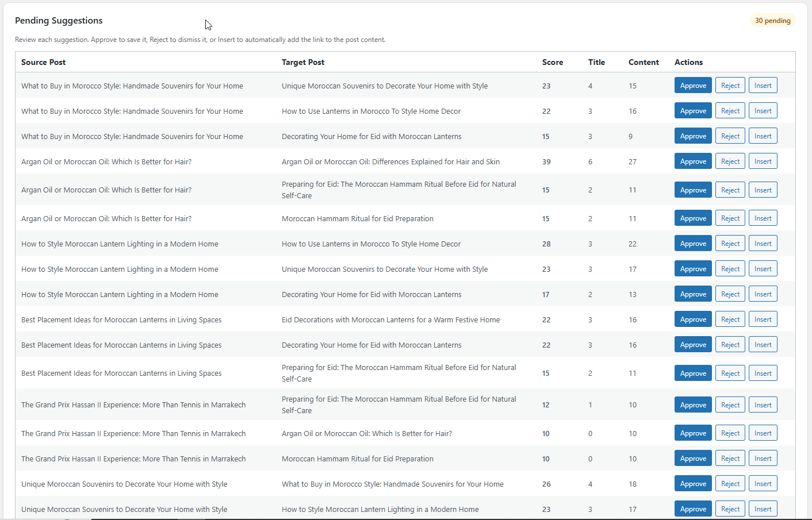Reject Best Placement suggestion targeting Decorating Your Home
The height and width of the screenshot is (520, 812).
pos(730,345)
